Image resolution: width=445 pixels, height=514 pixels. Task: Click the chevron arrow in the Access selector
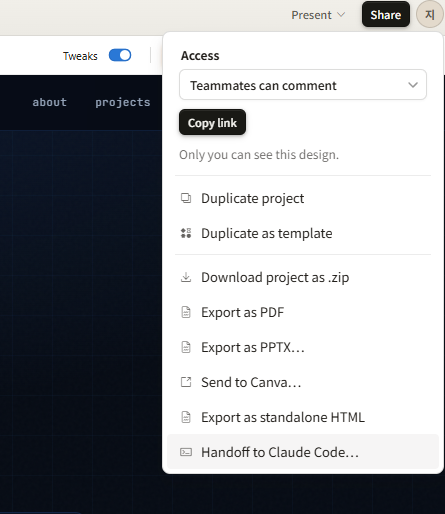click(413, 85)
